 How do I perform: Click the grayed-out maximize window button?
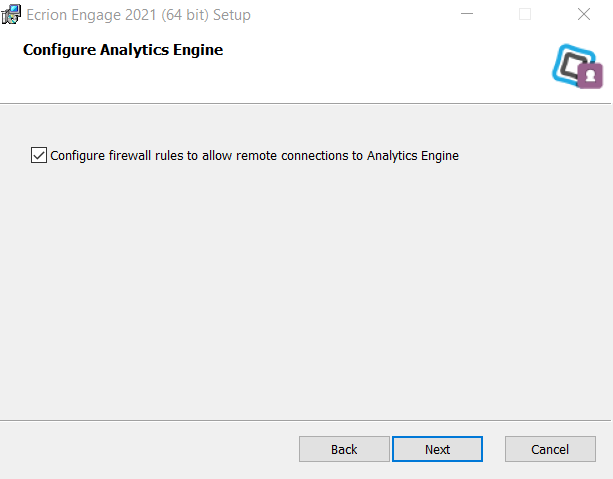(525, 14)
